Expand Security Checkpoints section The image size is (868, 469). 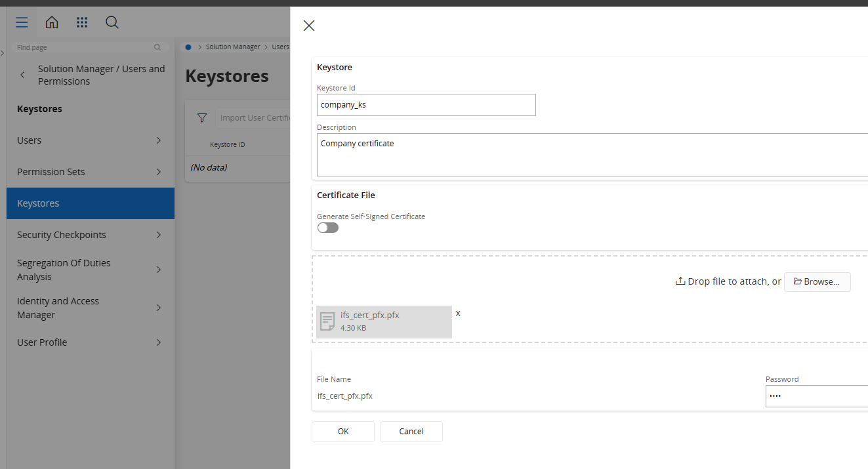click(159, 235)
